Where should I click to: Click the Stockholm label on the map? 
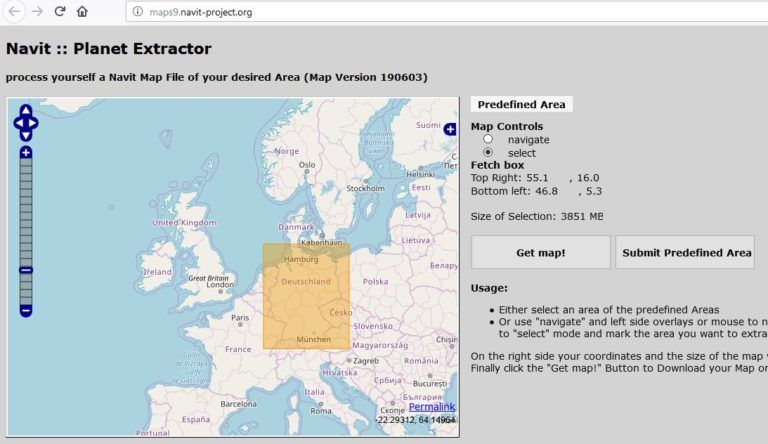pyautogui.click(x=365, y=188)
